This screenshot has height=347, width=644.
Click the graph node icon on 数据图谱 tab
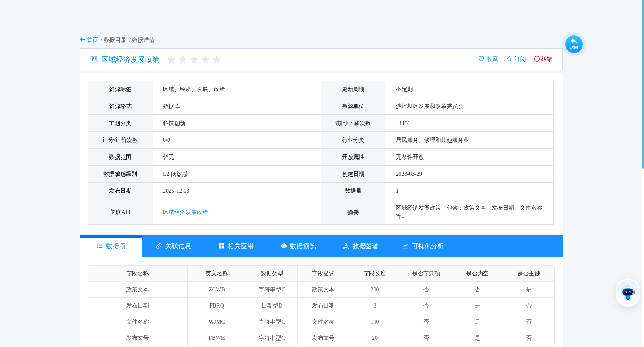pyautogui.click(x=346, y=246)
